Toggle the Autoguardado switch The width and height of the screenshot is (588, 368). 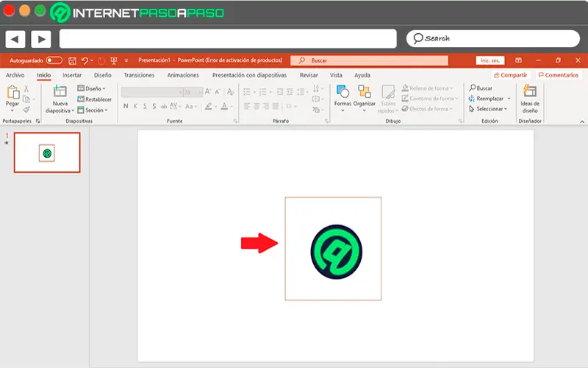[54, 60]
